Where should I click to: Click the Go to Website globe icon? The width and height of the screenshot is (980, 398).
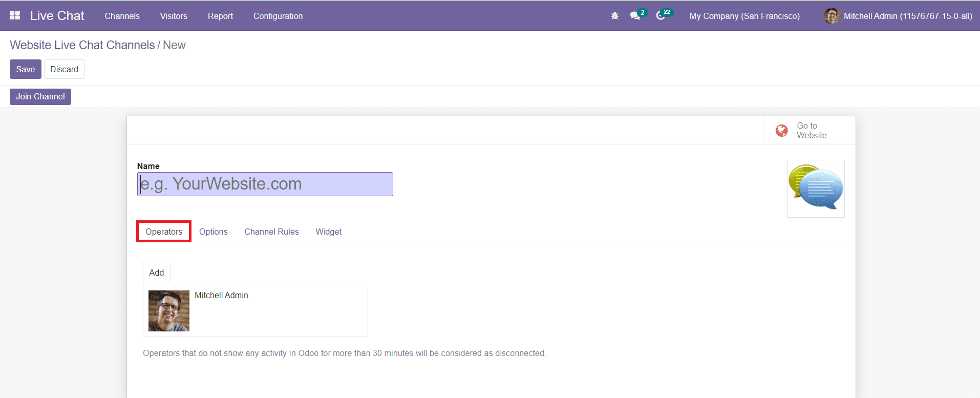(782, 131)
